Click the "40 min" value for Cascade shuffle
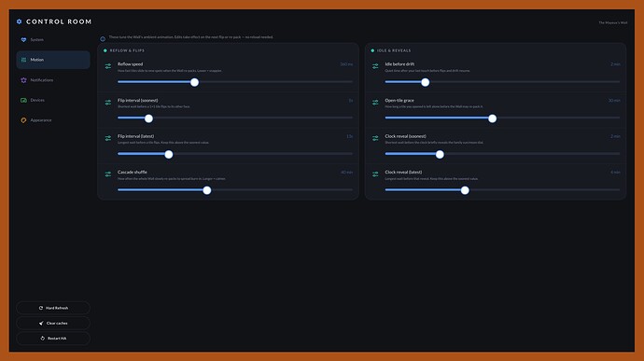644x361 pixels. point(346,172)
